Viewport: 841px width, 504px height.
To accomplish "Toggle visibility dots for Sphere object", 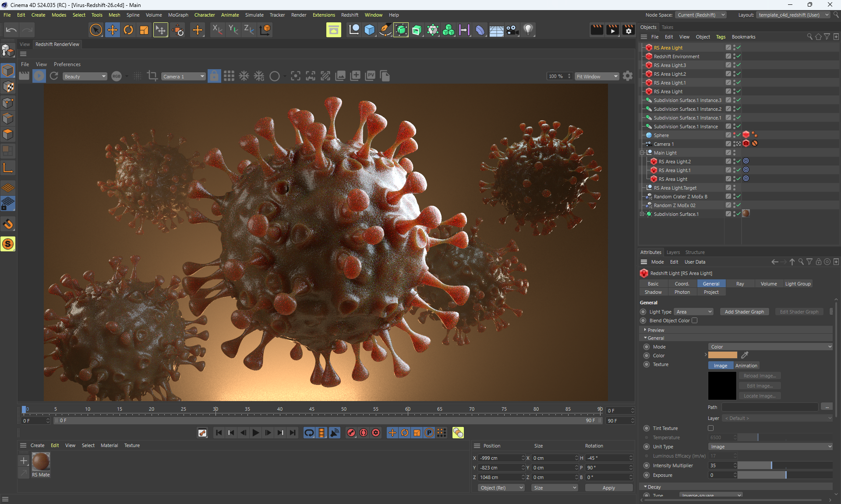I will (x=734, y=135).
